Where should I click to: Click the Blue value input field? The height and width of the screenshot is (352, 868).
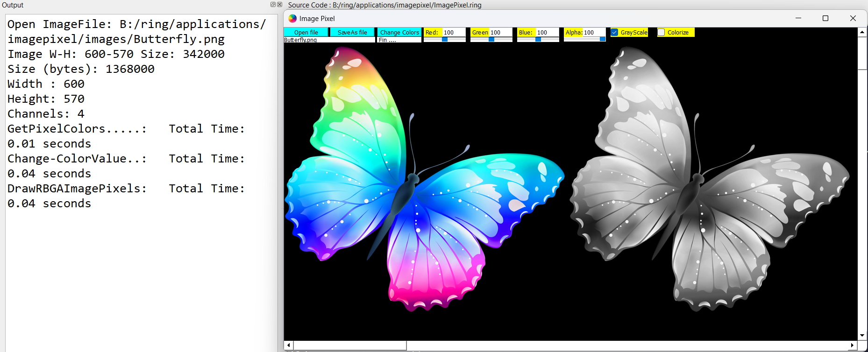547,32
